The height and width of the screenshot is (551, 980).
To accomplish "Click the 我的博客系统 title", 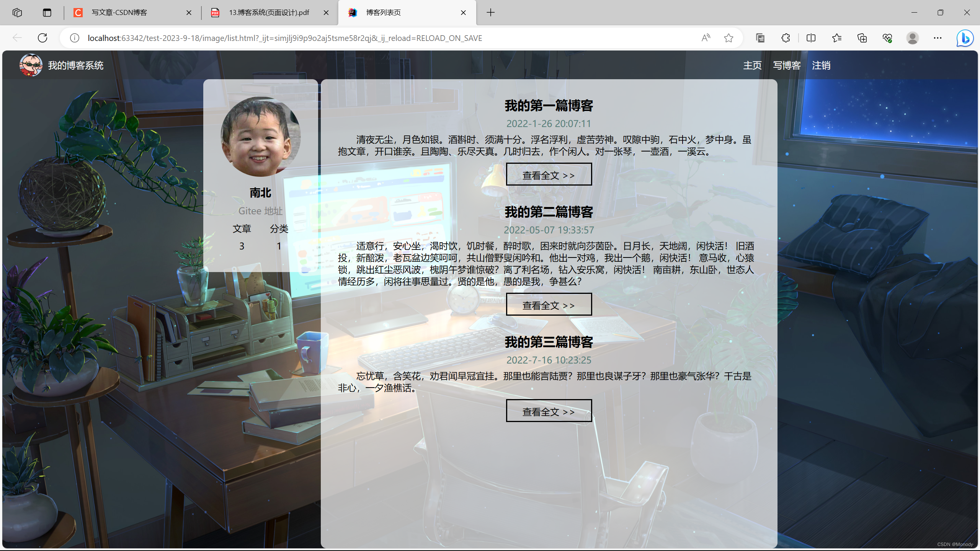I will point(76,65).
